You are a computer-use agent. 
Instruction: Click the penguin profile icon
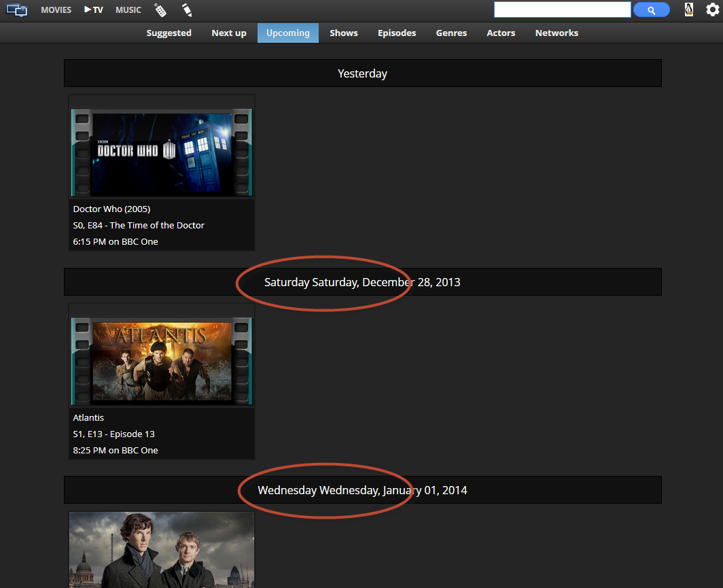tap(688, 10)
